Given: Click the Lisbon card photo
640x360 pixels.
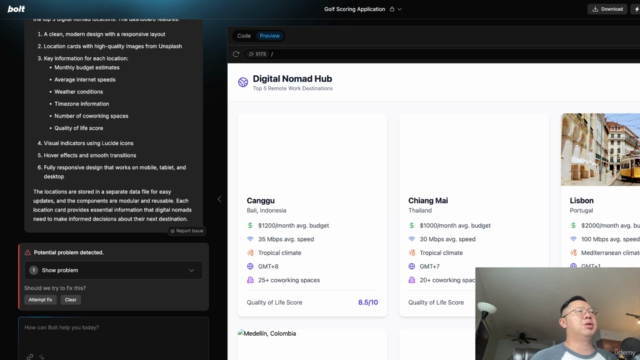Looking at the screenshot, I should (x=600, y=149).
